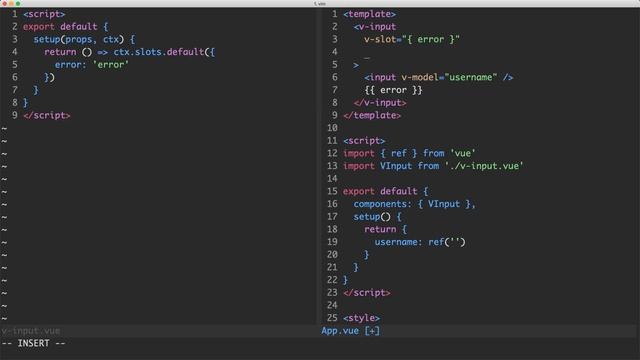Click the closing </script> tag in left pane

(x=47, y=116)
